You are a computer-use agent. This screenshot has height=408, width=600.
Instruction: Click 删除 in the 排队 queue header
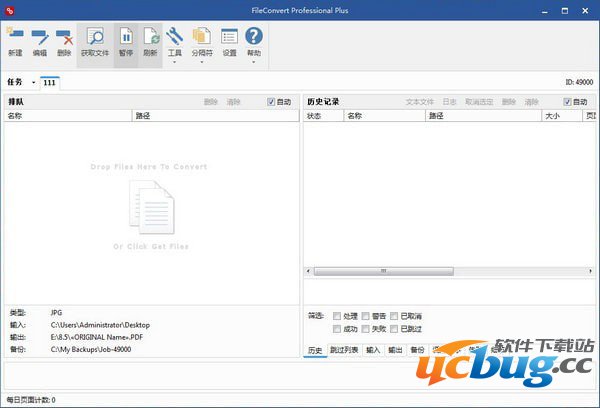point(210,102)
